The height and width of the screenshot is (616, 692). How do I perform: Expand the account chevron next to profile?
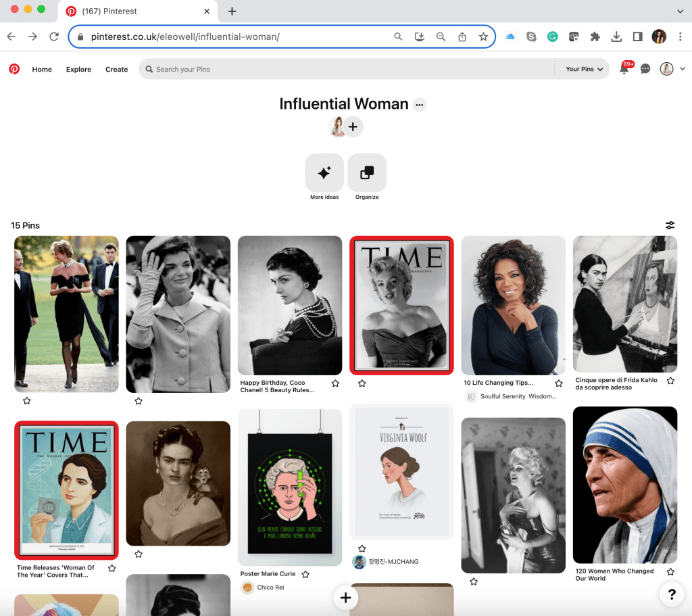(683, 69)
